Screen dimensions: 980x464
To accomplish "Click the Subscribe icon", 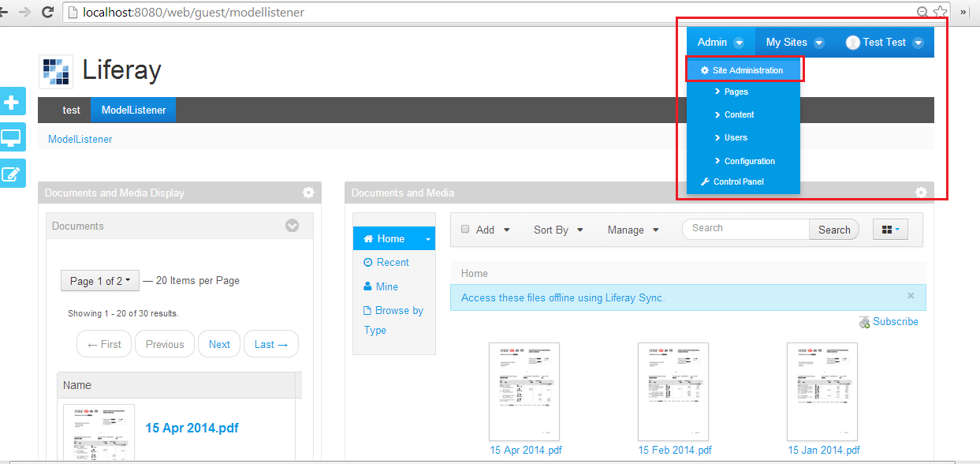I will click(x=864, y=322).
